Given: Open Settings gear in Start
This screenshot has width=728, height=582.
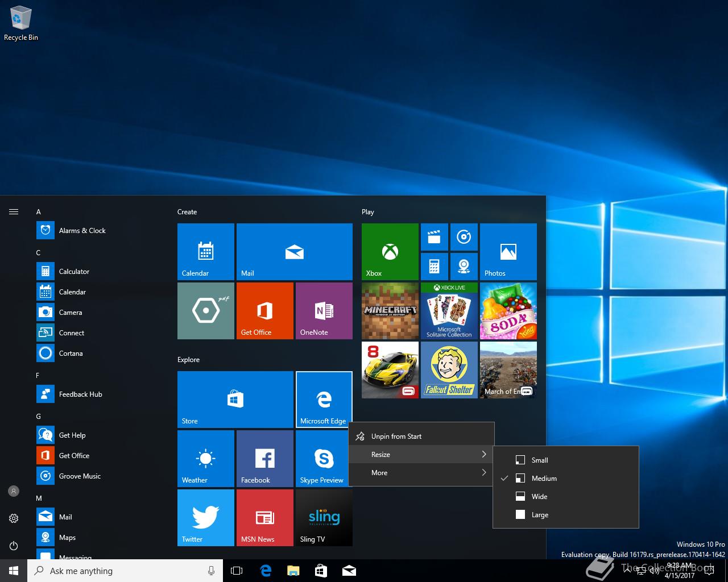Looking at the screenshot, I should [14, 518].
